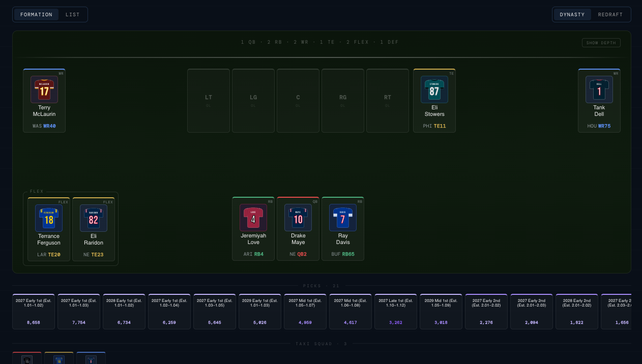Click the RB65 rank under Ray Davis
Viewport: 642px width, 364px height.
tap(348, 254)
